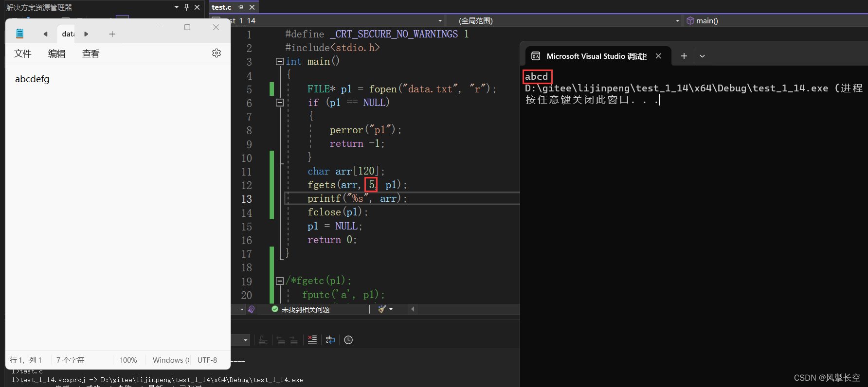Click fclose(p1) on line 14
Image resolution: width=868 pixels, height=387 pixels.
[338, 212]
